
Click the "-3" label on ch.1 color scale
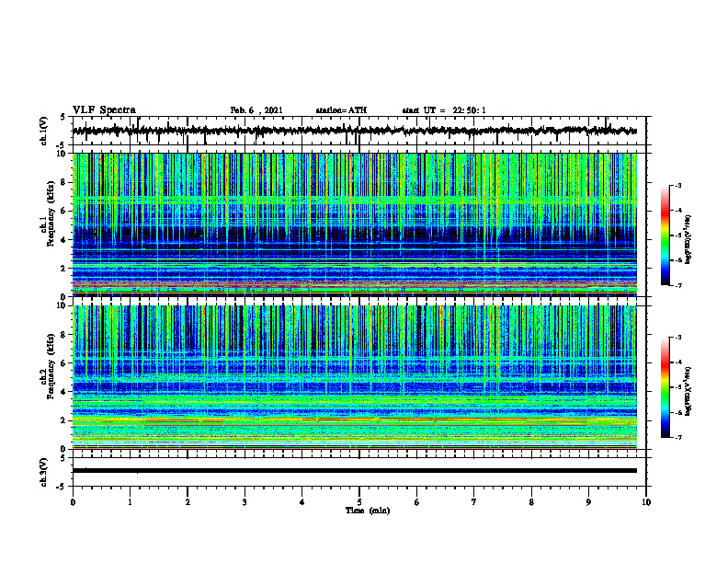(x=677, y=185)
